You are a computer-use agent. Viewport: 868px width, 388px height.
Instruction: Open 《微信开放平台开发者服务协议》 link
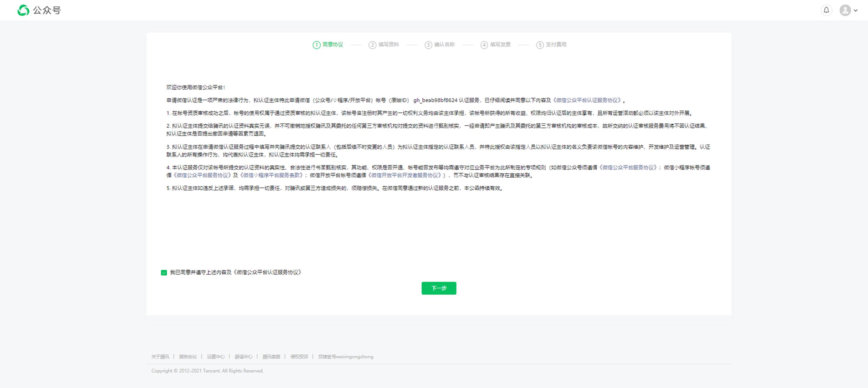pos(404,175)
